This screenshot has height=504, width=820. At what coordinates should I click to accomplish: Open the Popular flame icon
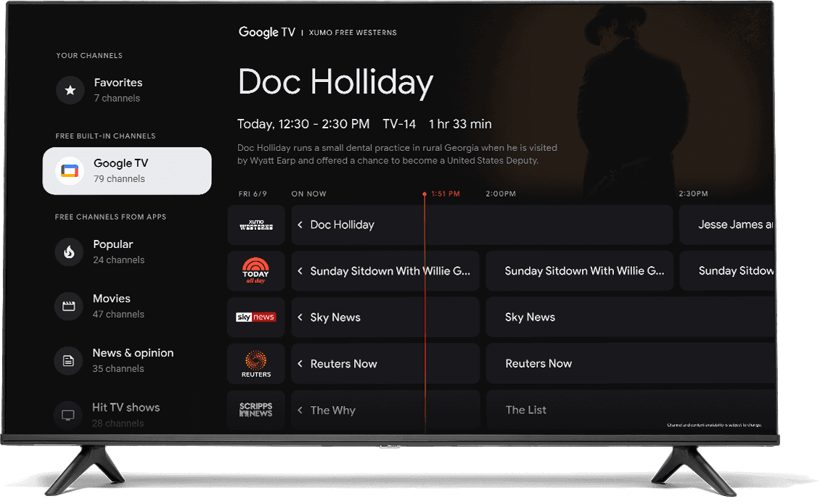click(69, 252)
